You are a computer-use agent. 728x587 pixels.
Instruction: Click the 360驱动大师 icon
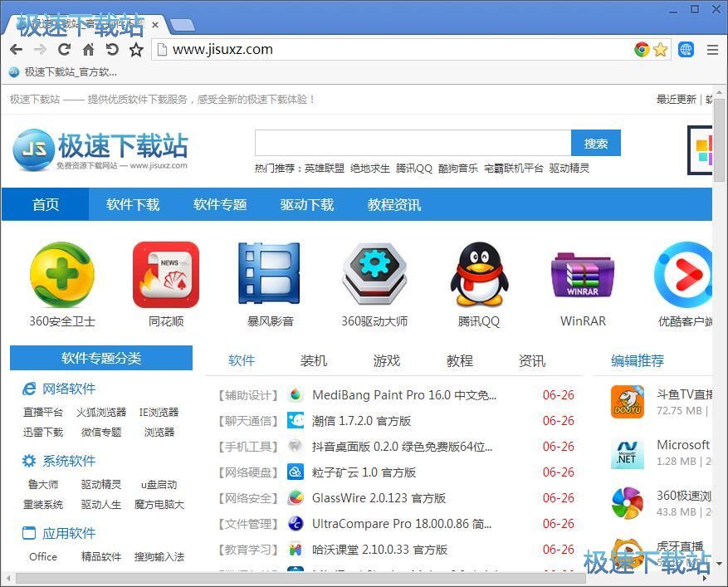(x=374, y=274)
